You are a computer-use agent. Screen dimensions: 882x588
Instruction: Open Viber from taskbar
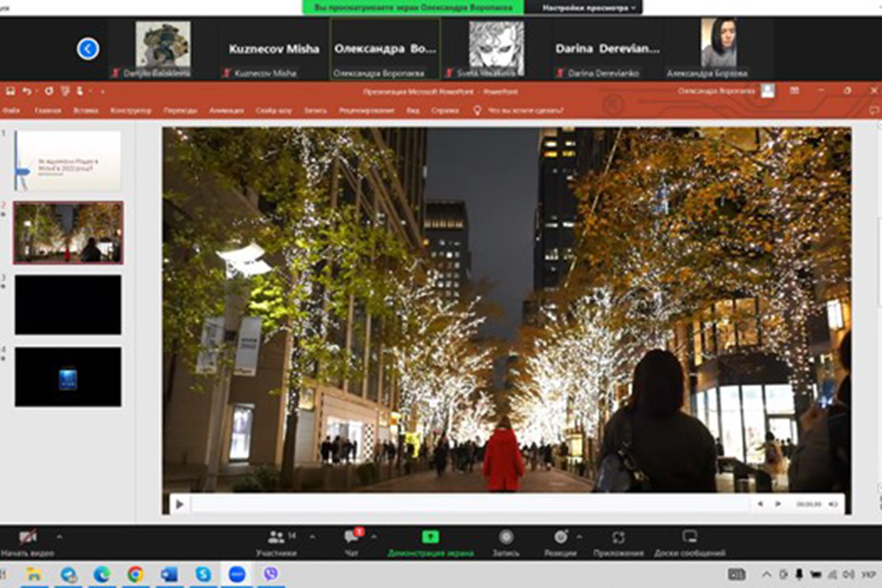tap(270, 574)
